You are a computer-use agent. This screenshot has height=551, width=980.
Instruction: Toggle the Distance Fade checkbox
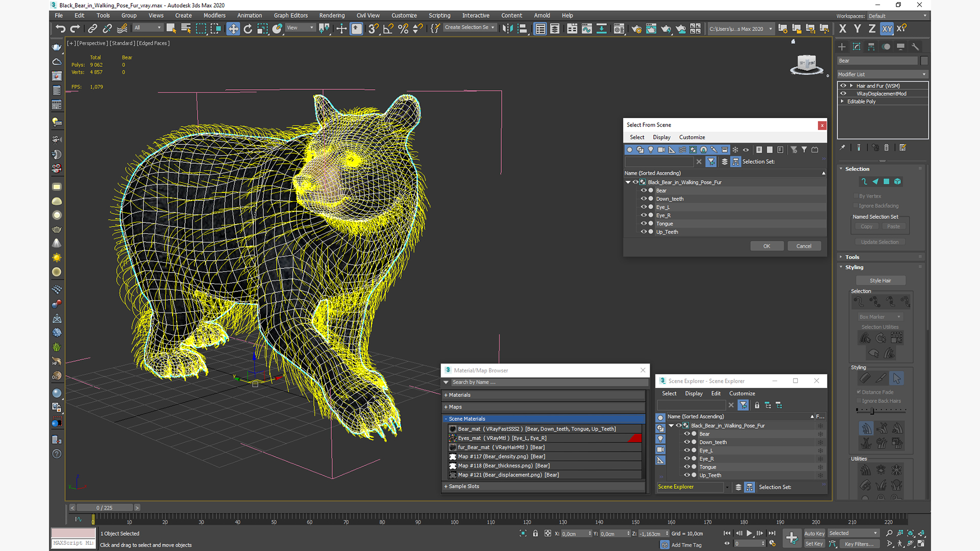[x=859, y=392]
